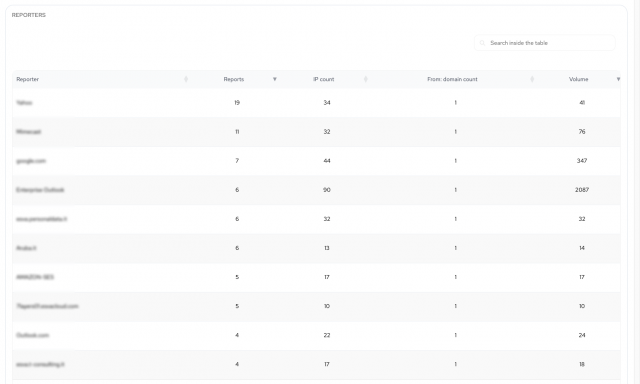Viewport: 640px width, 384px height.
Task: Click the 'From: domain count' header label
Action: [452, 79]
